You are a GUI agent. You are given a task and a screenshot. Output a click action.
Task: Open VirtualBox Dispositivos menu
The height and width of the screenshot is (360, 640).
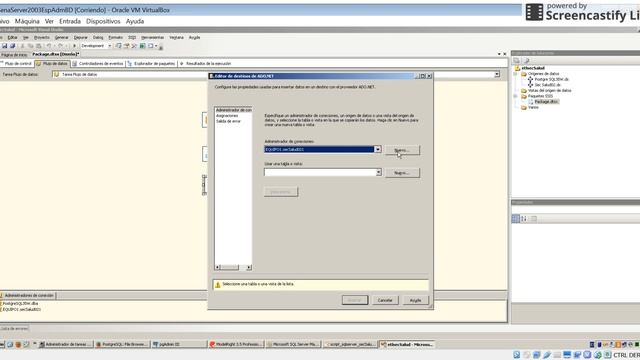(103, 21)
